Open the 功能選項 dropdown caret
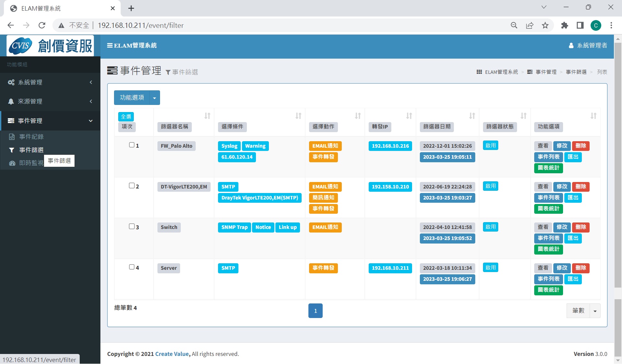The width and height of the screenshot is (622, 364). pos(155,98)
